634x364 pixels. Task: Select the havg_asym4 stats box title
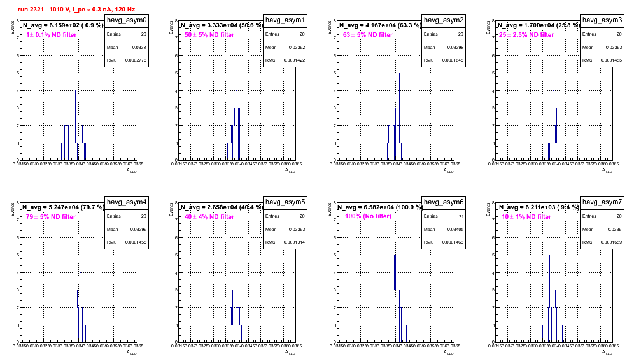[127, 202]
